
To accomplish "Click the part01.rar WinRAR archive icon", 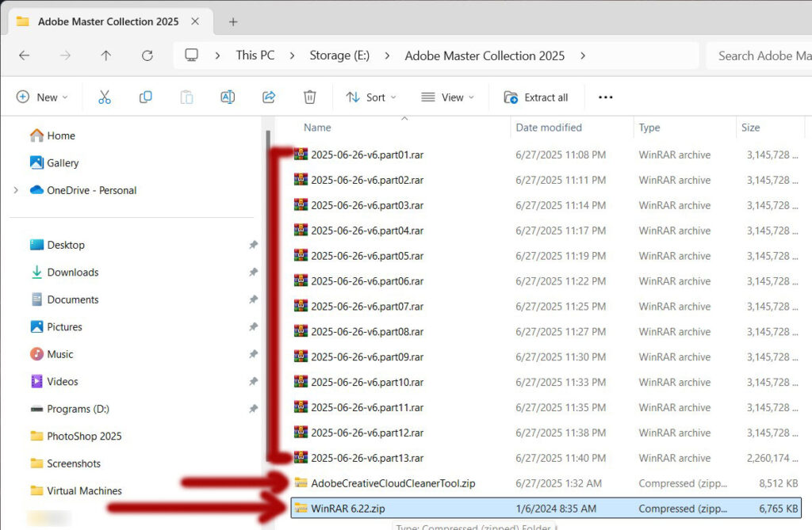I will [301, 154].
